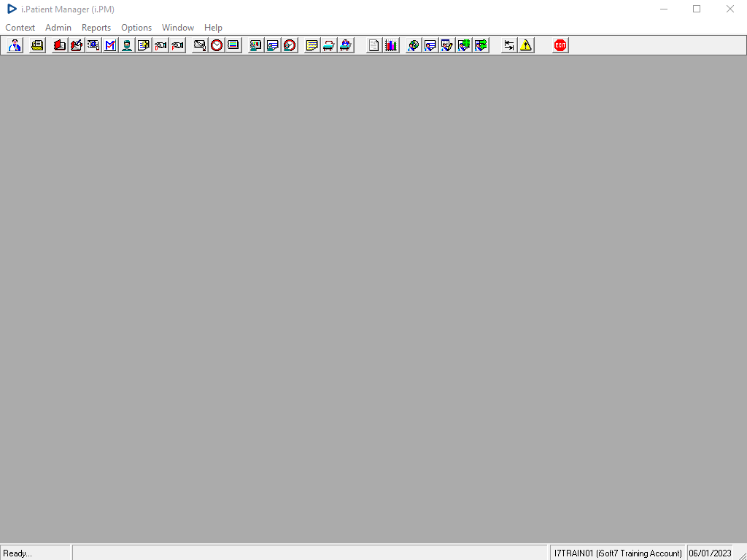747x560 pixels.
Task: Click the person with form and pencil icon
Action: coord(447,45)
